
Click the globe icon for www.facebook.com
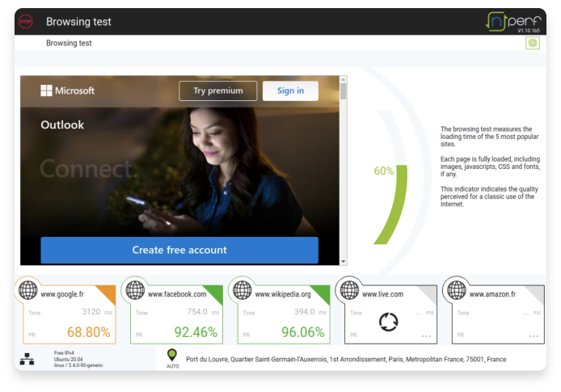tap(135, 289)
